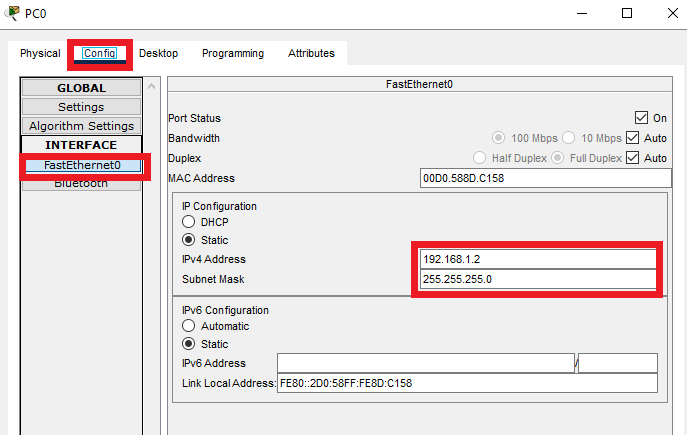Choose Automatic IPv6 configuration

click(x=188, y=326)
